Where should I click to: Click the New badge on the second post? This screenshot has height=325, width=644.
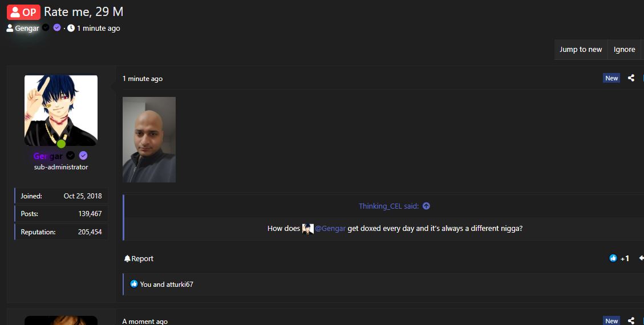(611, 321)
